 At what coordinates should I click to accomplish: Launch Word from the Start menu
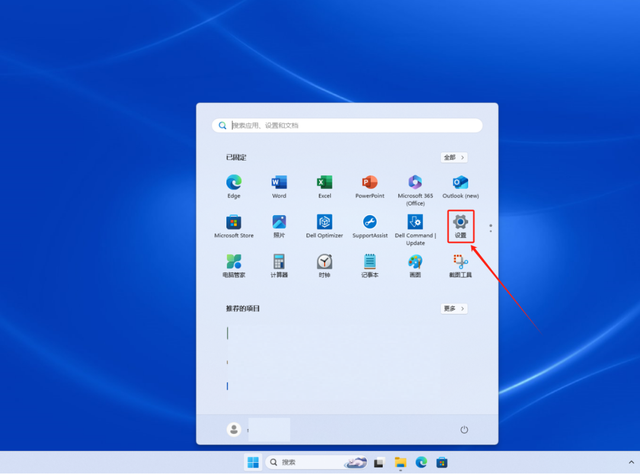coord(279,186)
